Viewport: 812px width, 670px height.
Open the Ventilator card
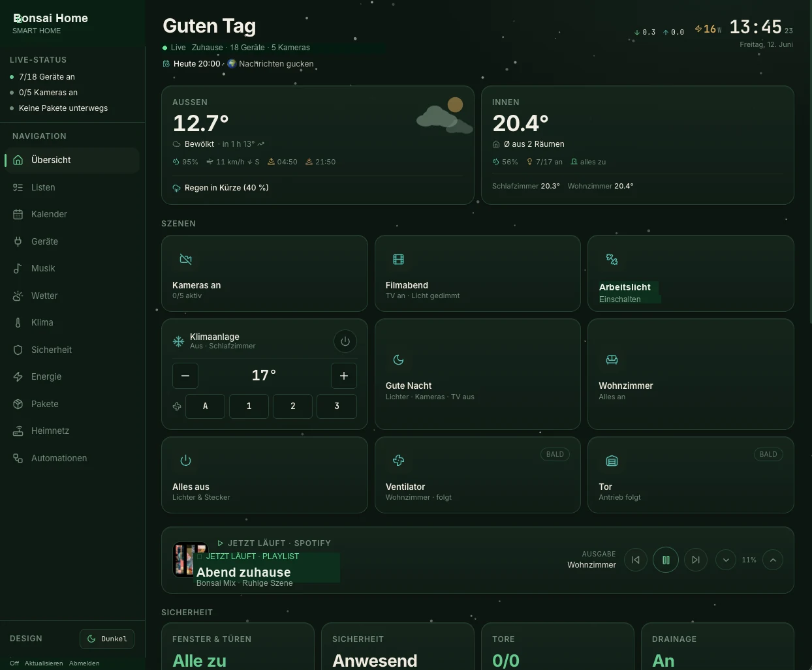point(478,475)
